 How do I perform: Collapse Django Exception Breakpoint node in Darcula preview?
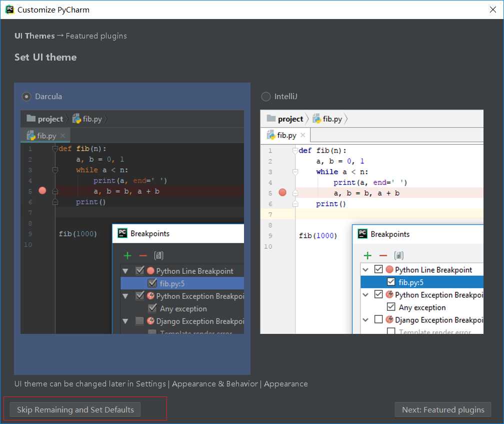125,321
